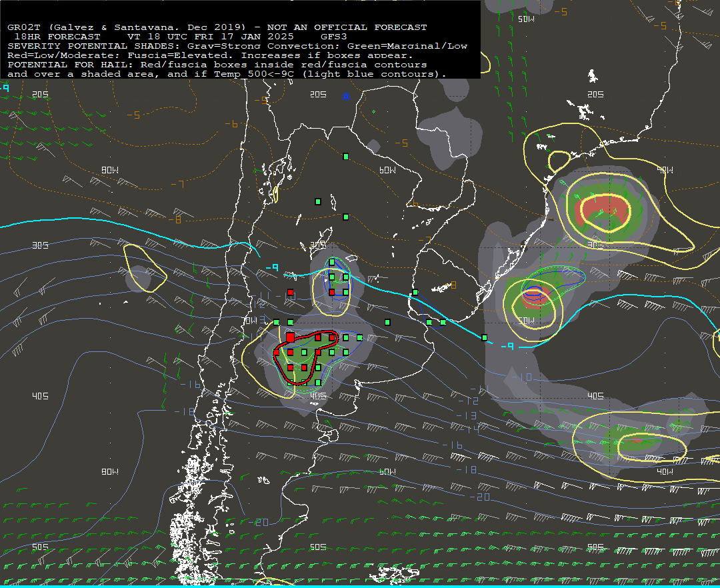
Task: Click the 'Red=Low/Moderate: Fuscia=Elevated' legend line
Action: pos(210,55)
